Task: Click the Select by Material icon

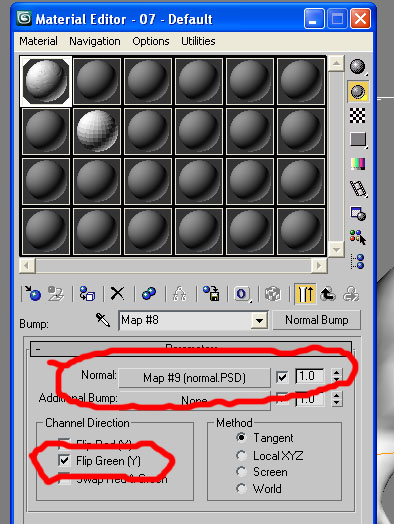Action: tap(358, 237)
